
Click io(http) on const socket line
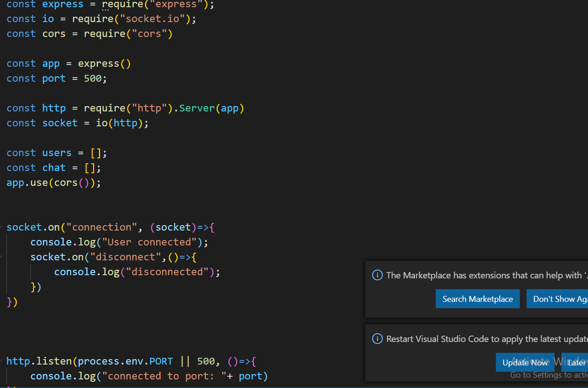(x=119, y=123)
